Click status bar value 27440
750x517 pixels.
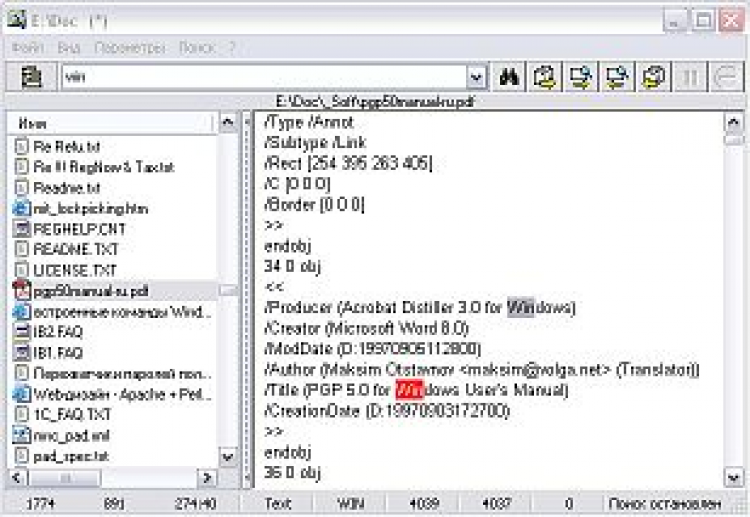point(195,504)
